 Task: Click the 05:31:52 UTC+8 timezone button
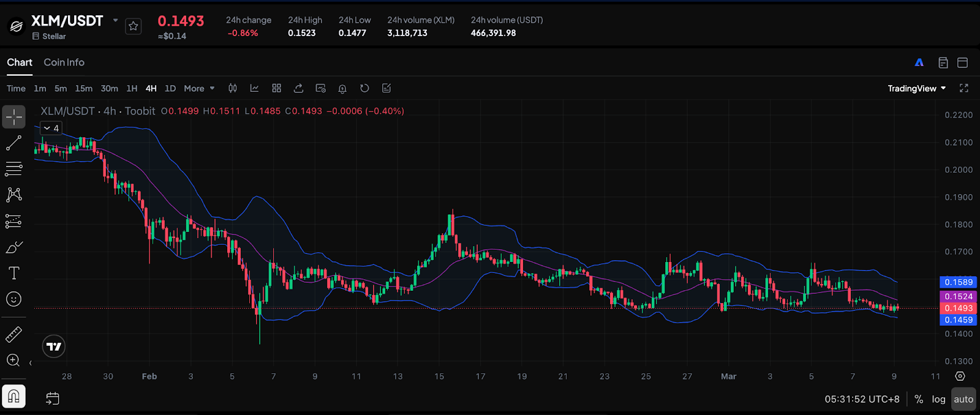[862, 399]
